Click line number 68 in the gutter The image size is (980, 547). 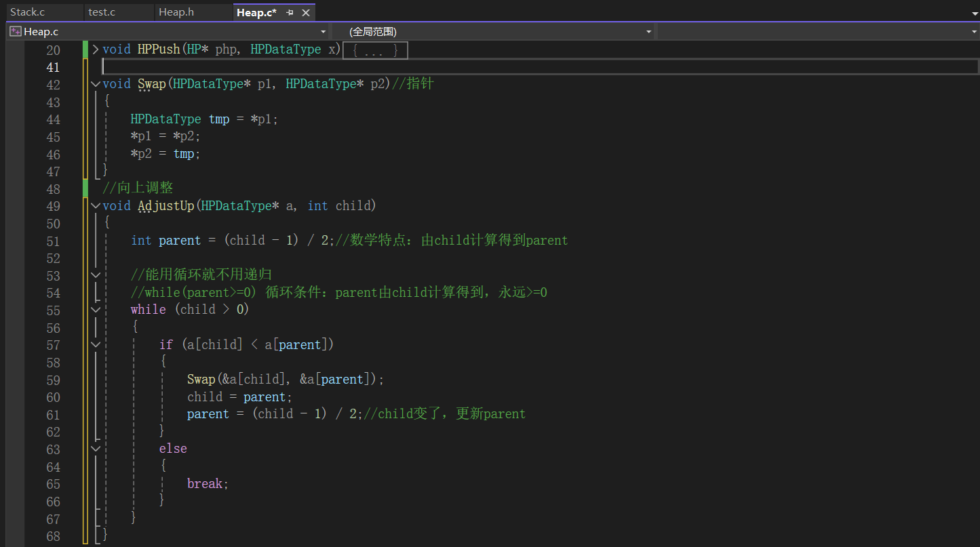[53, 536]
